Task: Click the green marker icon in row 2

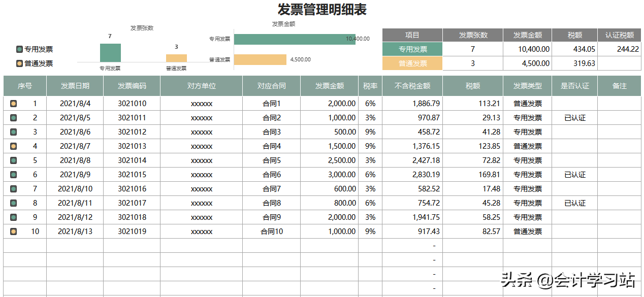Action: (x=13, y=118)
